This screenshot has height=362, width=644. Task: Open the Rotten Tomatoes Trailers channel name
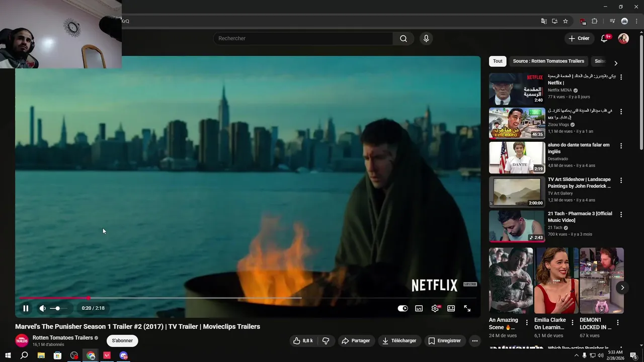pos(62,338)
